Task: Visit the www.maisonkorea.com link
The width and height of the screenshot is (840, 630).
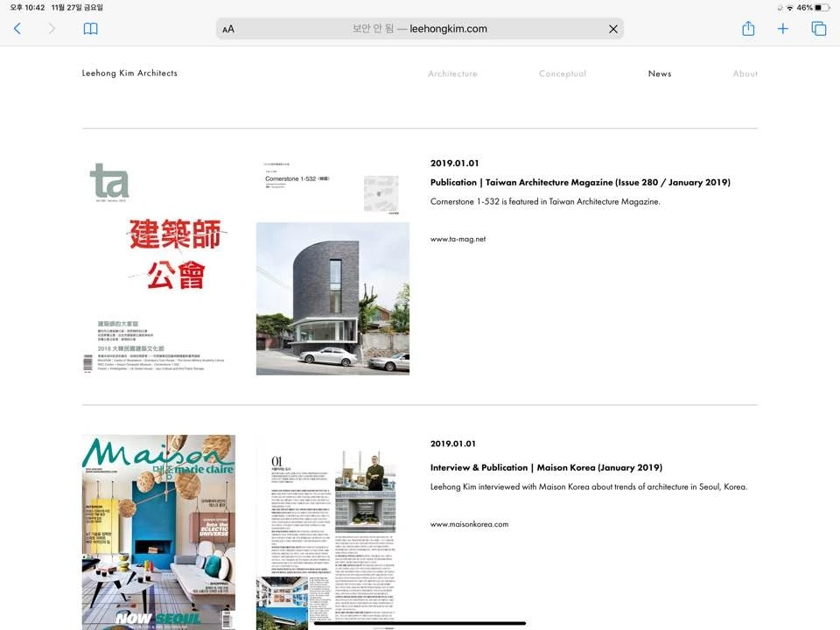Action: point(469,524)
